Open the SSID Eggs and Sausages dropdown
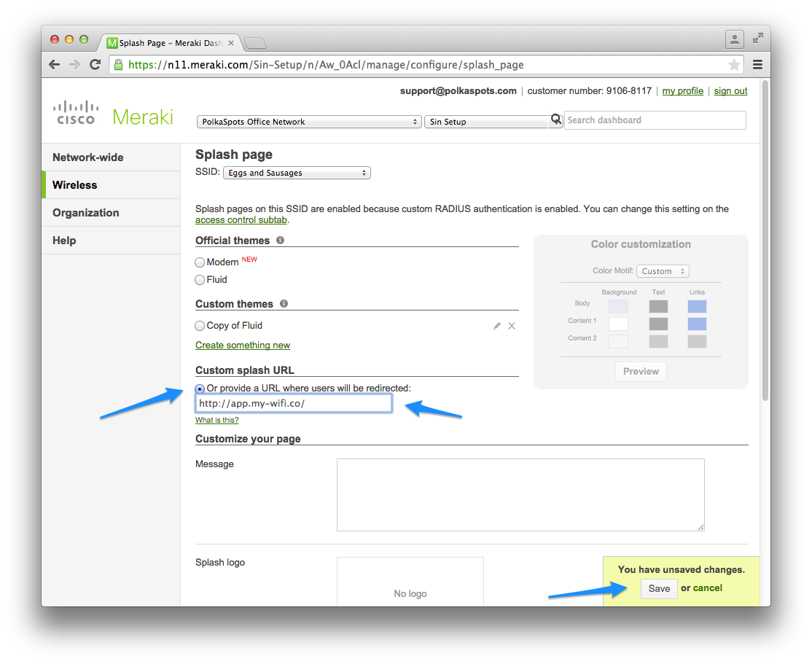 [297, 173]
